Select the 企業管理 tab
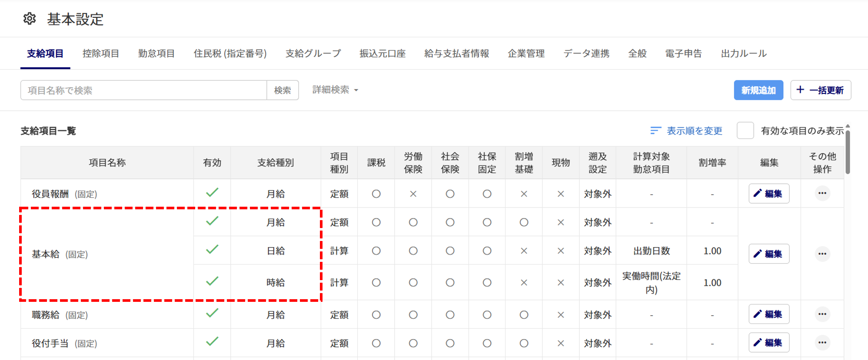868x360 pixels. [526, 53]
